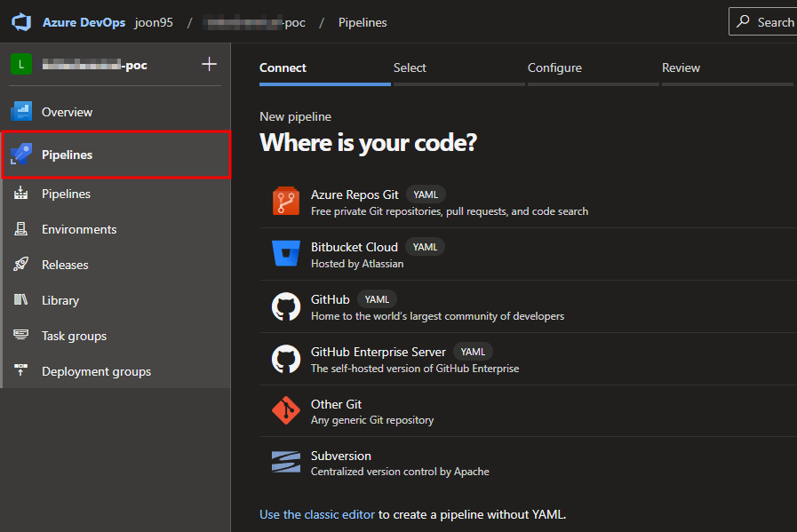This screenshot has height=532, width=797.
Task: Open the joon95 organization breadcrumb
Action: (x=154, y=22)
